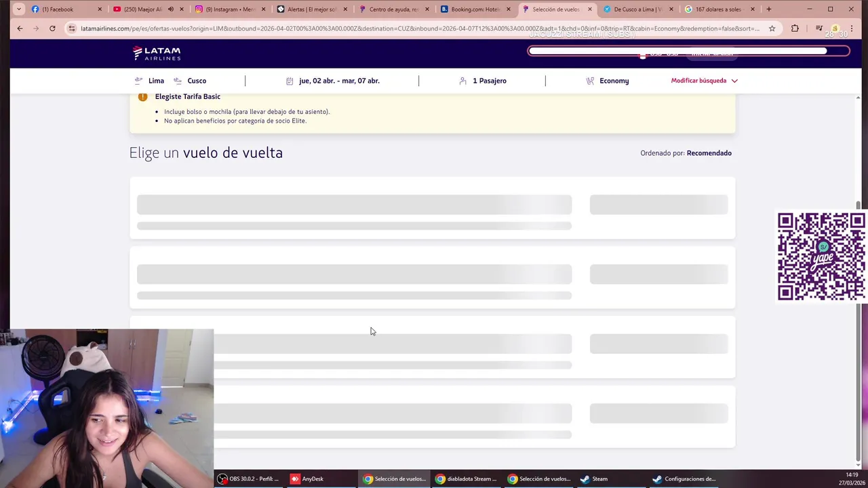
Task: Click the webcam video overlay
Action: [x=107, y=408]
